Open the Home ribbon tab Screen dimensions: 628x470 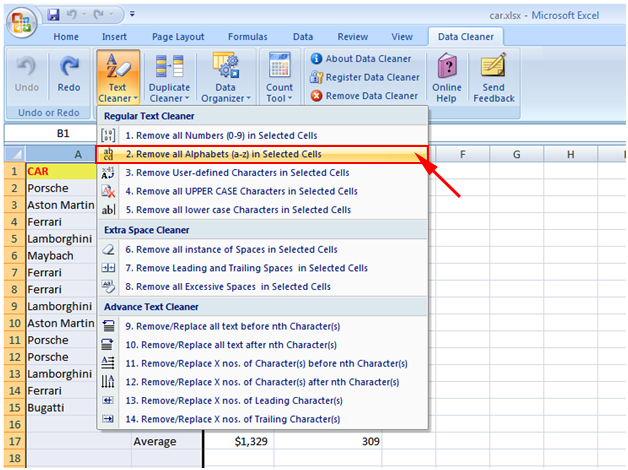point(66,37)
